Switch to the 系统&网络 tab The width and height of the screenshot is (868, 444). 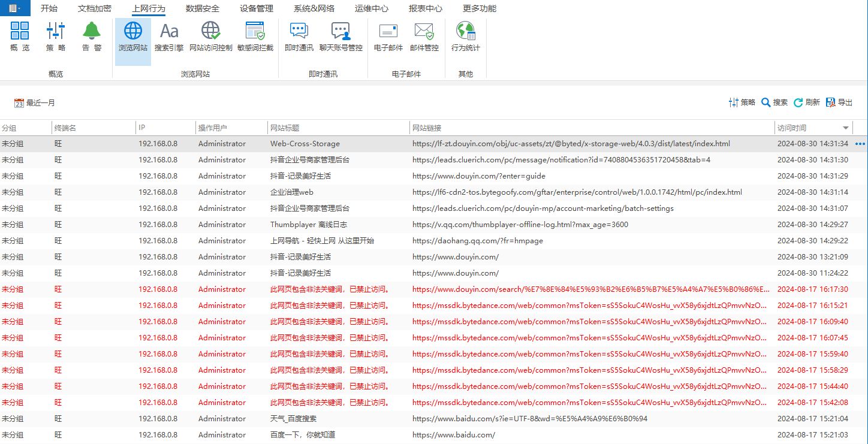pos(314,8)
